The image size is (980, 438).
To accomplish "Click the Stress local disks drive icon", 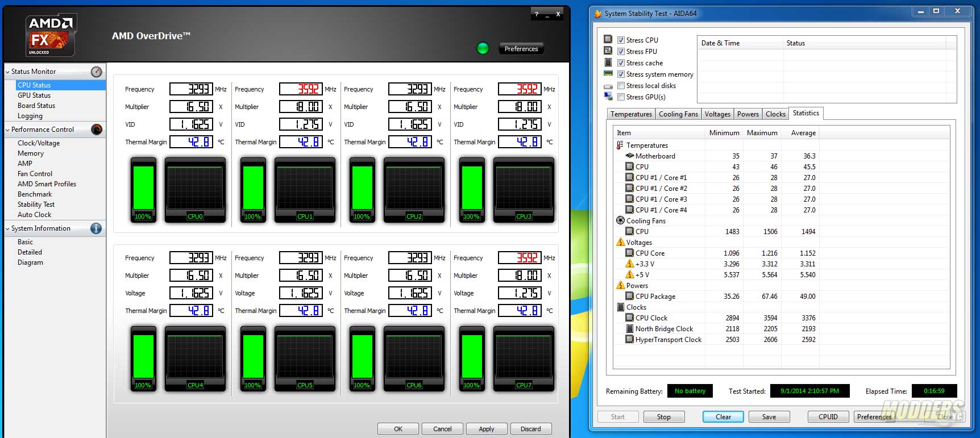I will click(x=608, y=86).
